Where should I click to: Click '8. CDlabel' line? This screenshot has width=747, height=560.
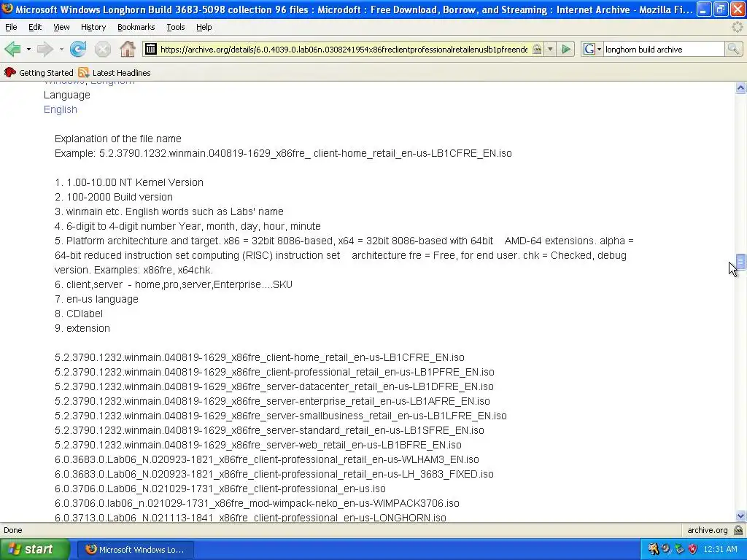point(79,314)
